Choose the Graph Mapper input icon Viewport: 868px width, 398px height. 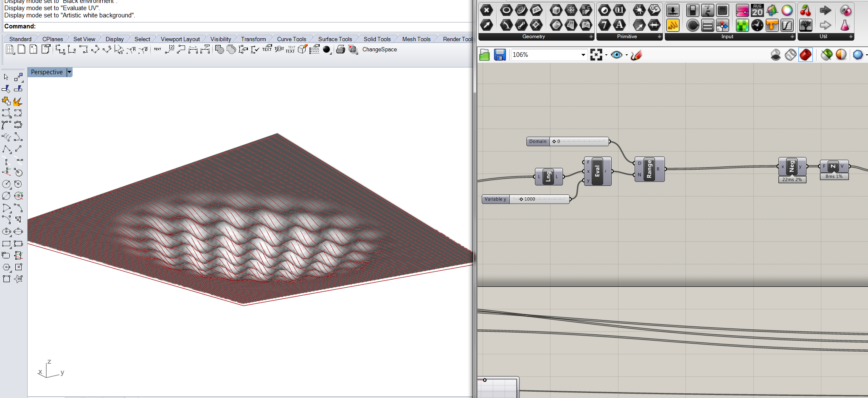pos(787,25)
